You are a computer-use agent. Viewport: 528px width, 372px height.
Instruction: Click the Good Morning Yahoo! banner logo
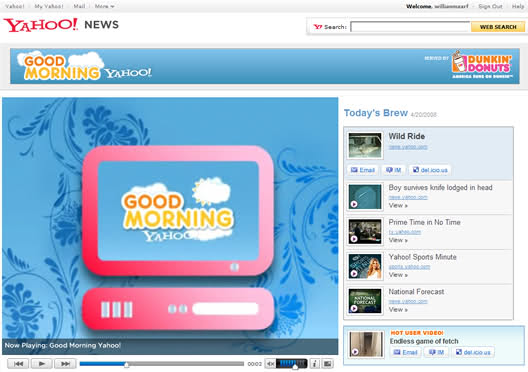[84, 66]
